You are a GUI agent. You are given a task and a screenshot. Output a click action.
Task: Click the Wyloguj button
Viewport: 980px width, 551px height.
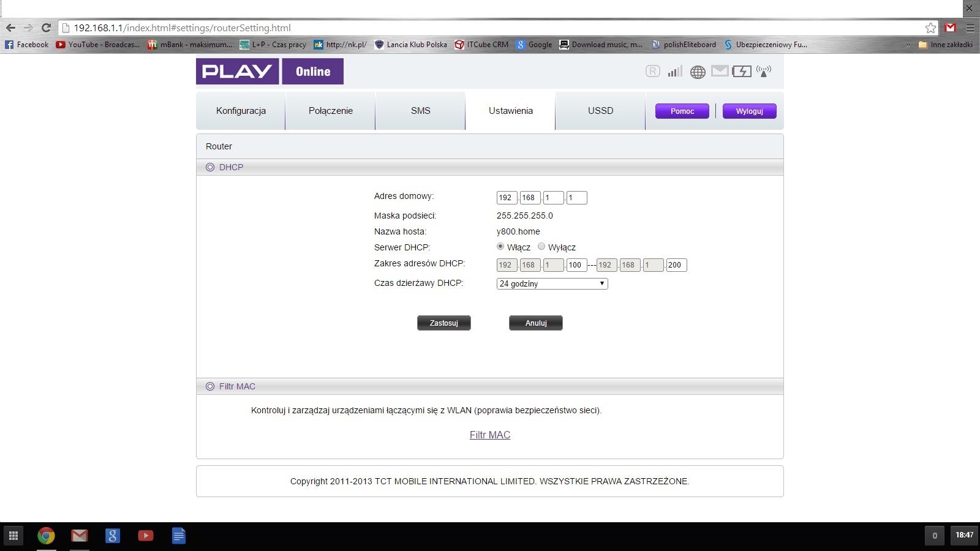[749, 111]
